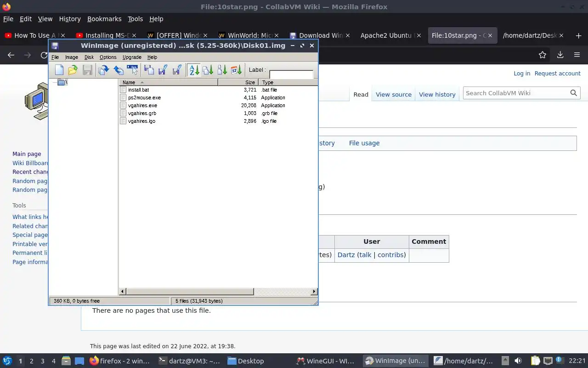Image resolution: width=588 pixels, height=368 pixels.
Task: Click the WinImage horizontal scrollbar thumb
Action: click(x=190, y=292)
